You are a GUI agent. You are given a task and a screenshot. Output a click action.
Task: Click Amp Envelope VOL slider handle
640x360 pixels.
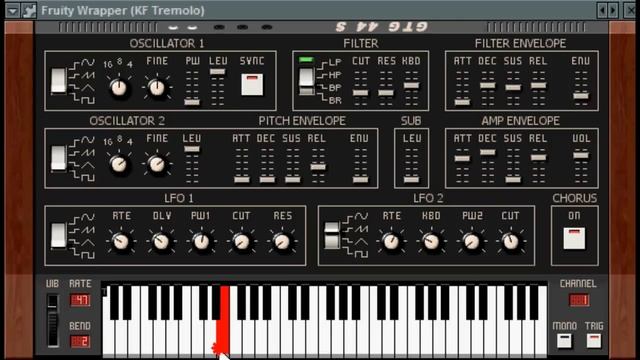tap(581, 155)
